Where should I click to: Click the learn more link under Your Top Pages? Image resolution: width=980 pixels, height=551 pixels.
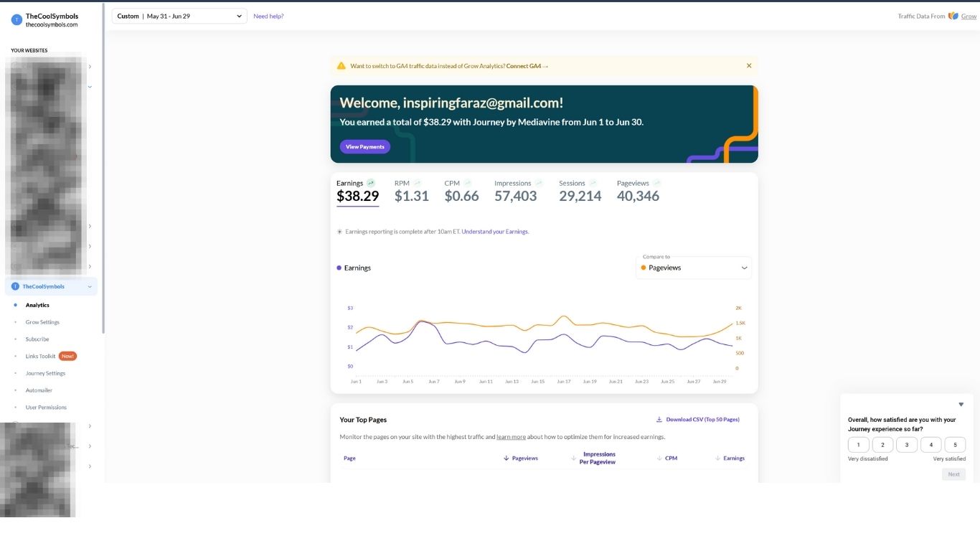click(511, 437)
